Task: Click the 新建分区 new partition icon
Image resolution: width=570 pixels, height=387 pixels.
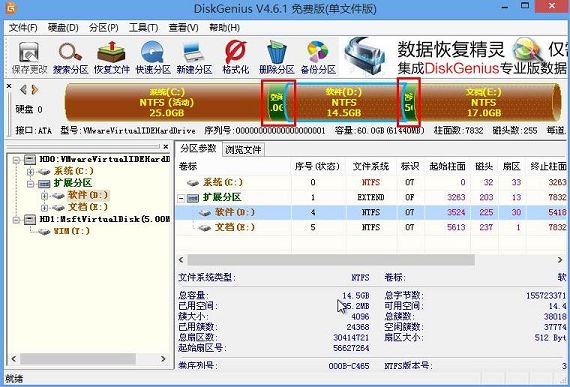Action: tap(194, 57)
